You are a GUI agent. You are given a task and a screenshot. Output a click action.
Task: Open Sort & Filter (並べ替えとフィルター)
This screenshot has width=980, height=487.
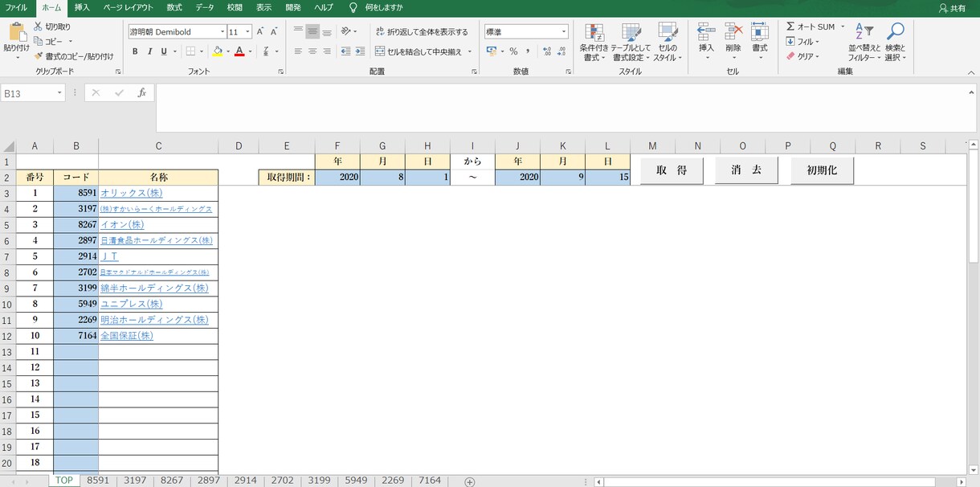(x=865, y=43)
